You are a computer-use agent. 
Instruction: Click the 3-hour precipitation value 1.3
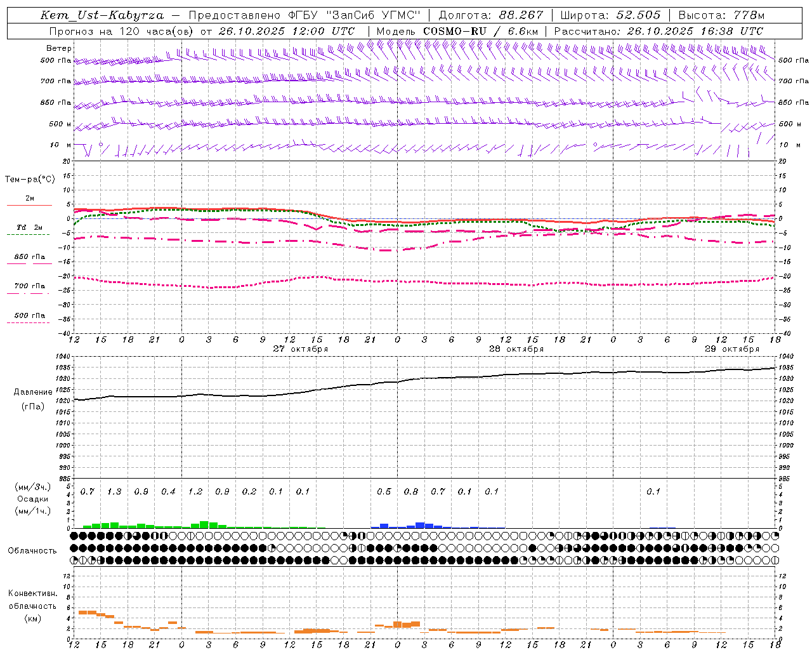pos(114,492)
